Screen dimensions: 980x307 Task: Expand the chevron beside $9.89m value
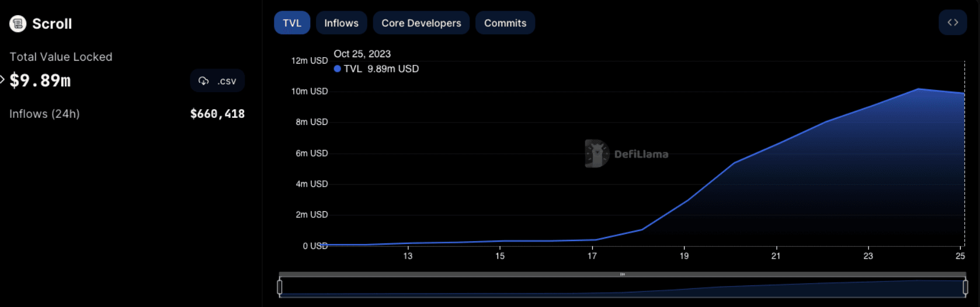tap(2, 80)
